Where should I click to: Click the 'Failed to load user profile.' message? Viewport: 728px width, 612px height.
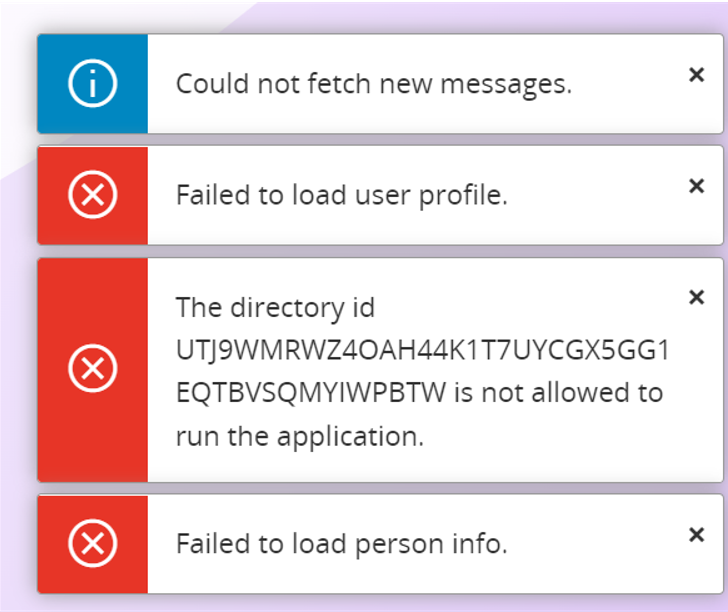[342, 195]
